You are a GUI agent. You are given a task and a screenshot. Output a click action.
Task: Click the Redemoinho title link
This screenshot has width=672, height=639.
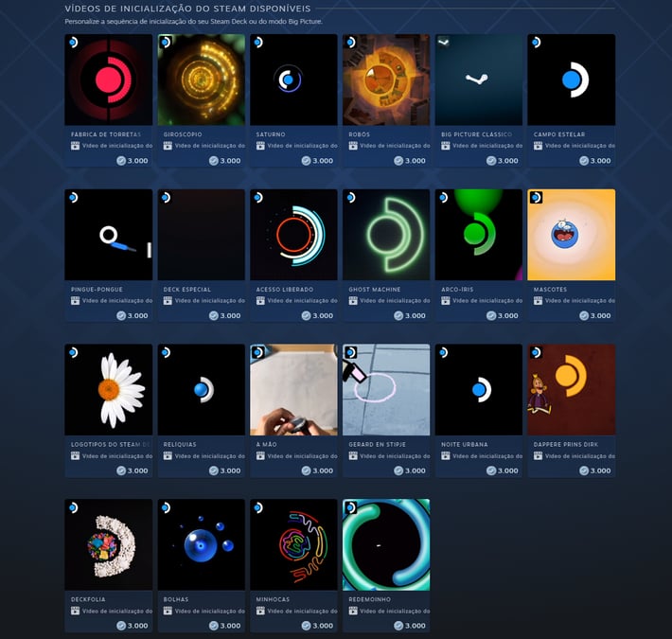tap(369, 599)
